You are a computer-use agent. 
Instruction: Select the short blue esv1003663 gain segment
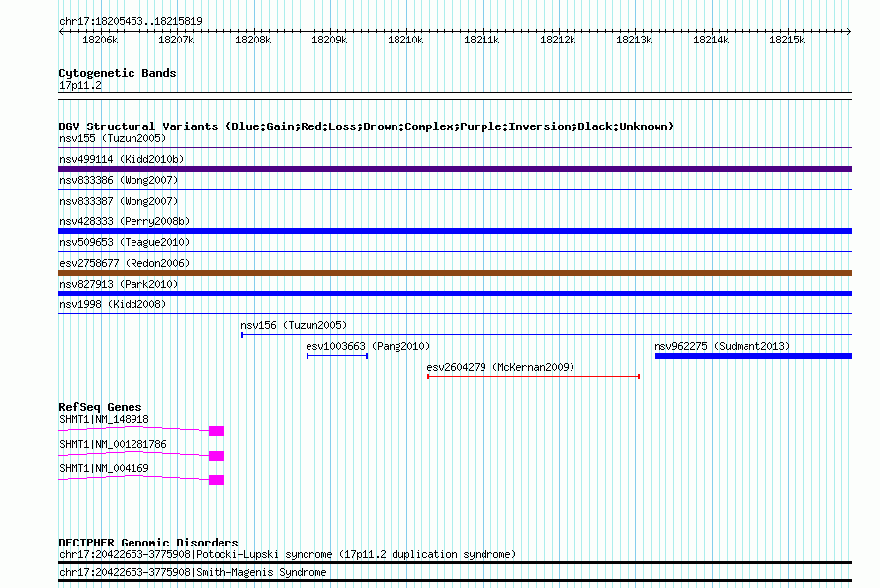[337, 356]
